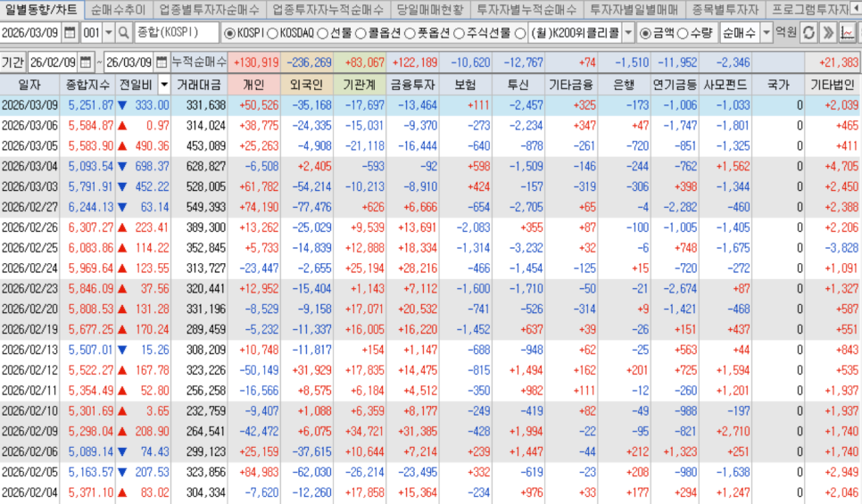Open the 종목별투자자 tab

(x=725, y=9)
